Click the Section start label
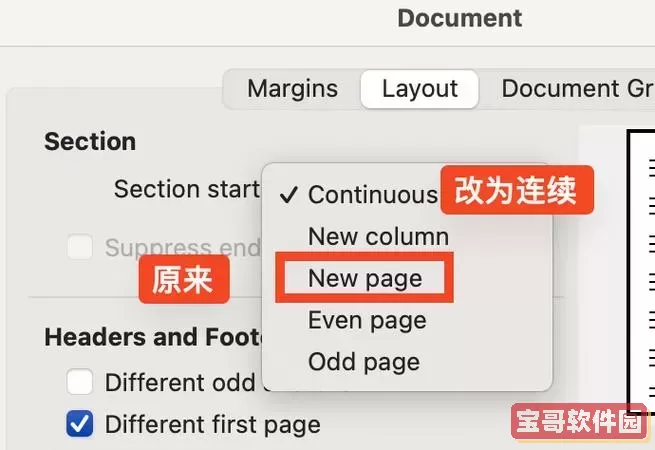This screenshot has width=655, height=450. (187, 189)
